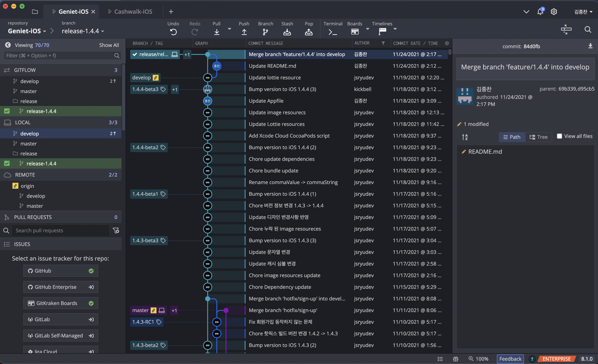Open the Geniet-iOS repository dropdown
The image size is (598, 364).
click(27, 31)
